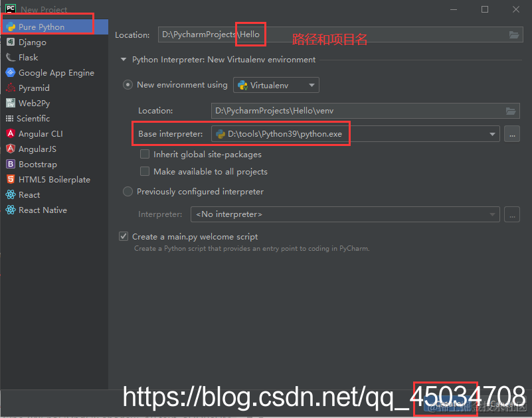
Task: Select the React project type
Action: pos(54,194)
